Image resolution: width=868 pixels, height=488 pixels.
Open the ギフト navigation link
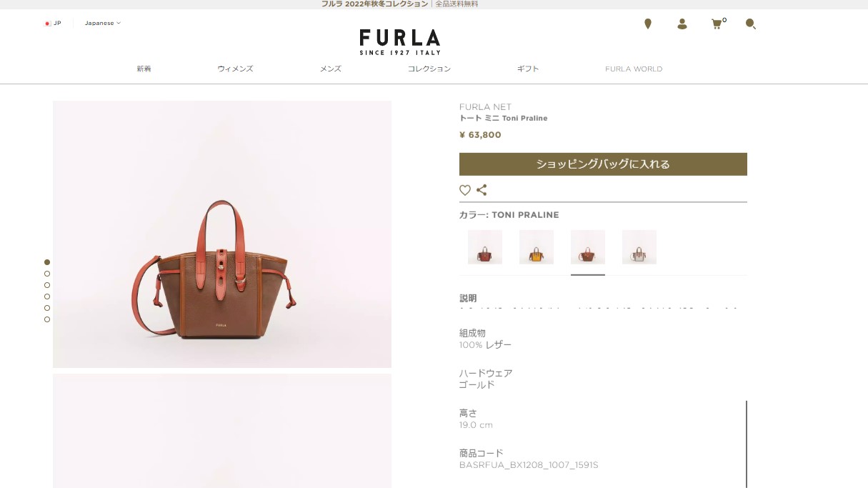click(528, 69)
